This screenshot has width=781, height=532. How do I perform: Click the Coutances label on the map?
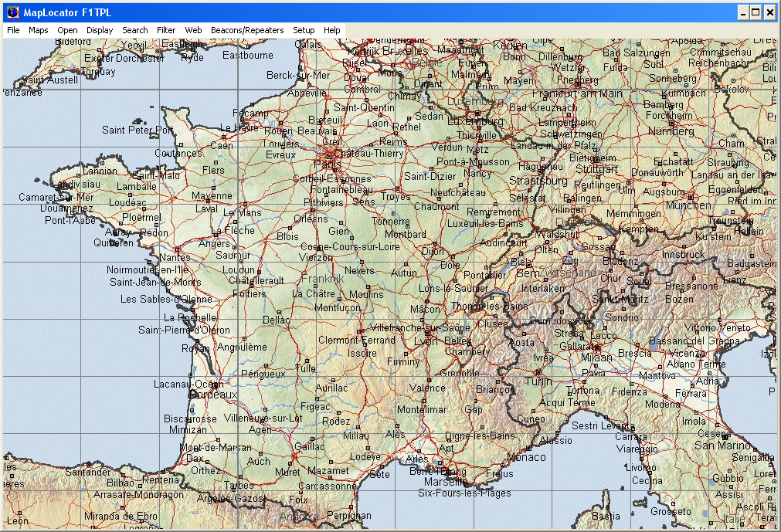click(178, 154)
